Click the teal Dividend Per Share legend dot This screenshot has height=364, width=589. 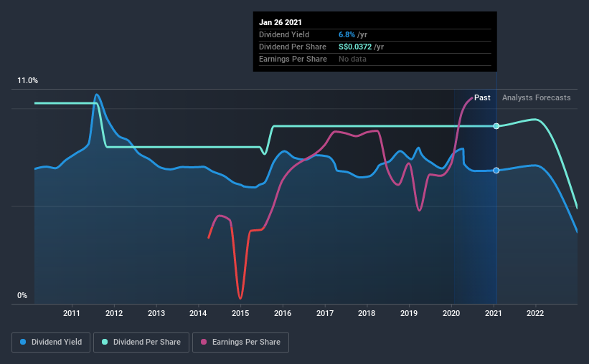pyautogui.click(x=105, y=342)
